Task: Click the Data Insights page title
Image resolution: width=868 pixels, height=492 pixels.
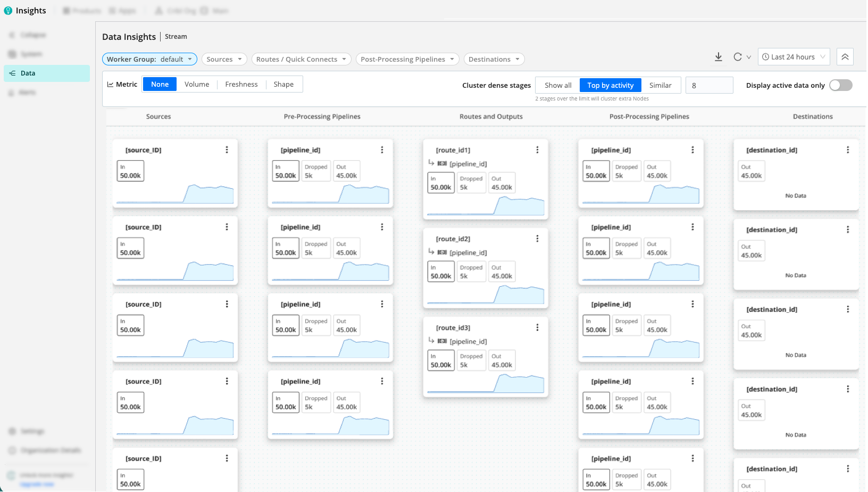Action: point(129,37)
